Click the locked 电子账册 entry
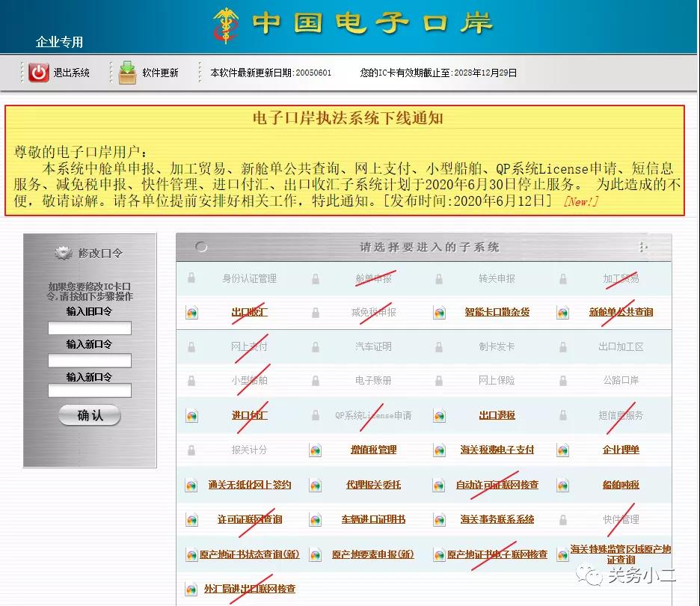 click(x=373, y=381)
